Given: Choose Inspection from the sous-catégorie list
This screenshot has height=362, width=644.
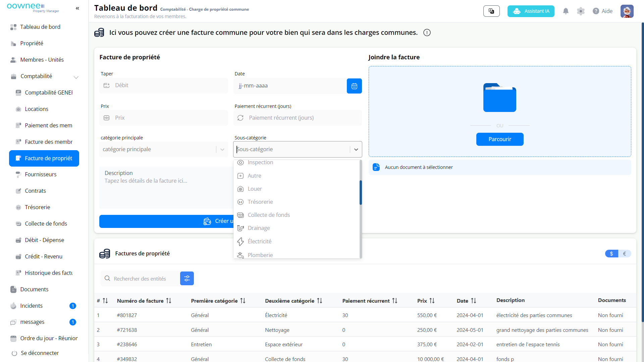Looking at the screenshot, I should click(x=297, y=163).
